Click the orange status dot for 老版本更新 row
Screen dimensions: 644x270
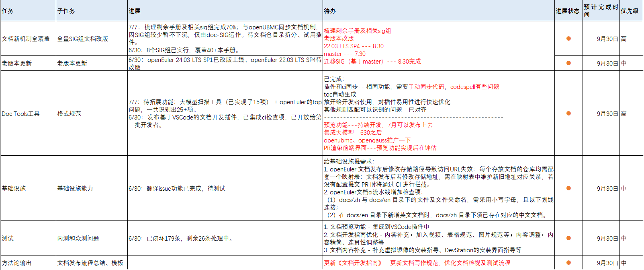(568, 63)
